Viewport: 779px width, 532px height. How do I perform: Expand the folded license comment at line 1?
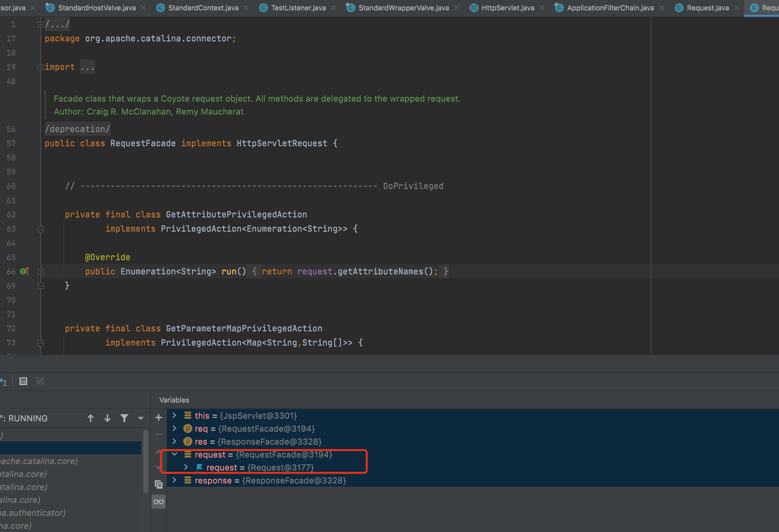click(40, 25)
